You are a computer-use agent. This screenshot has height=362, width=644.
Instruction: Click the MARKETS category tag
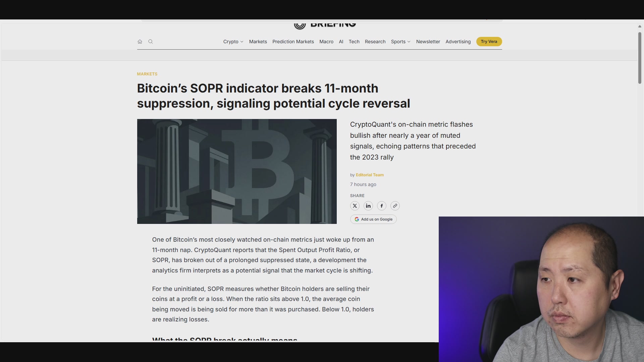point(147,74)
